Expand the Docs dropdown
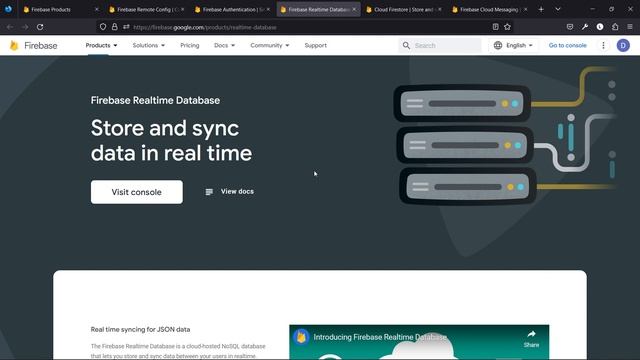Image resolution: width=640 pixels, height=360 pixels. pos(224,45)
